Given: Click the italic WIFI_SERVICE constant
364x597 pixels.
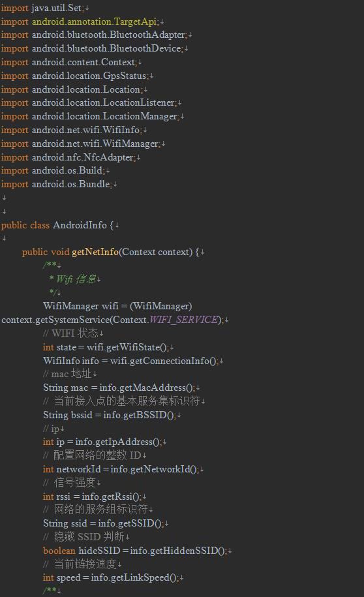Looking at the screenshot, I should [183, 320].
